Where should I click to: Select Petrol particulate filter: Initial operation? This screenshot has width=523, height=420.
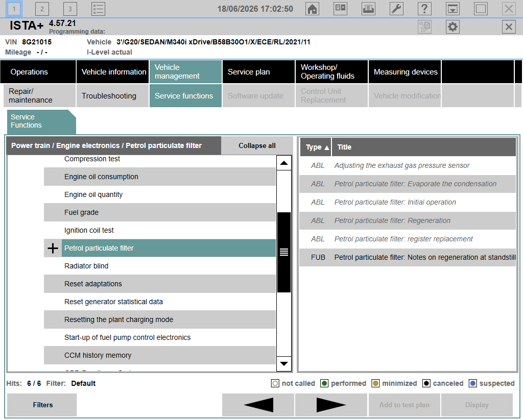tap(408, 202)
